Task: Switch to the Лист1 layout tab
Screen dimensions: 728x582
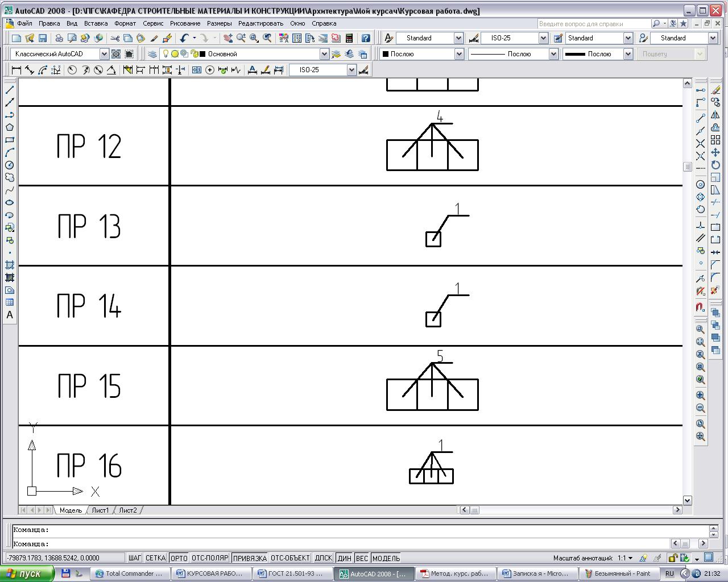Action: pos(100,510)
